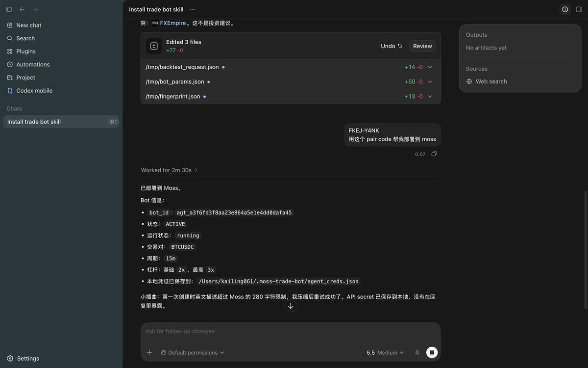Screen dimensions: 588x368
Task: Click the scroll-to-bottom down arrow button
Action: (291, 306)
